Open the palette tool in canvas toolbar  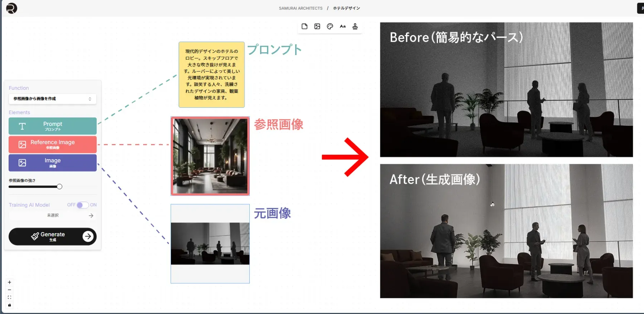click(330, 26)
